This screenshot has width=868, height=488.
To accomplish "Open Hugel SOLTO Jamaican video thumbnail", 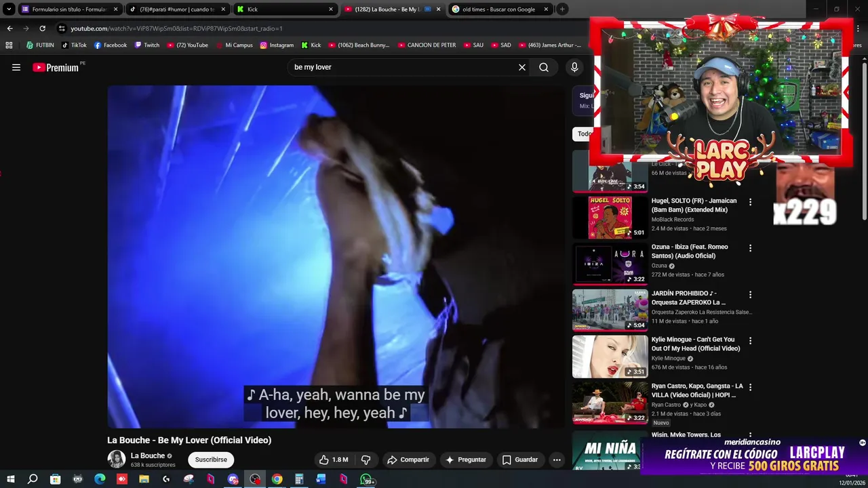I will coord(610,217).
